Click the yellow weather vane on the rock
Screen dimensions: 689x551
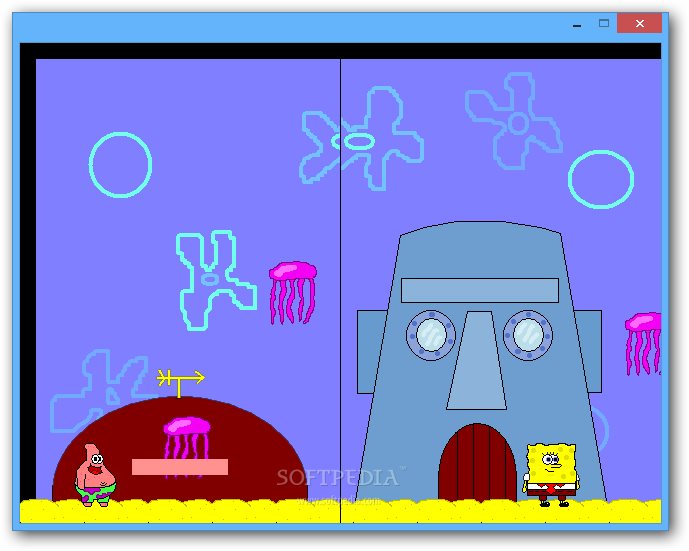click(x=180, y=383)
